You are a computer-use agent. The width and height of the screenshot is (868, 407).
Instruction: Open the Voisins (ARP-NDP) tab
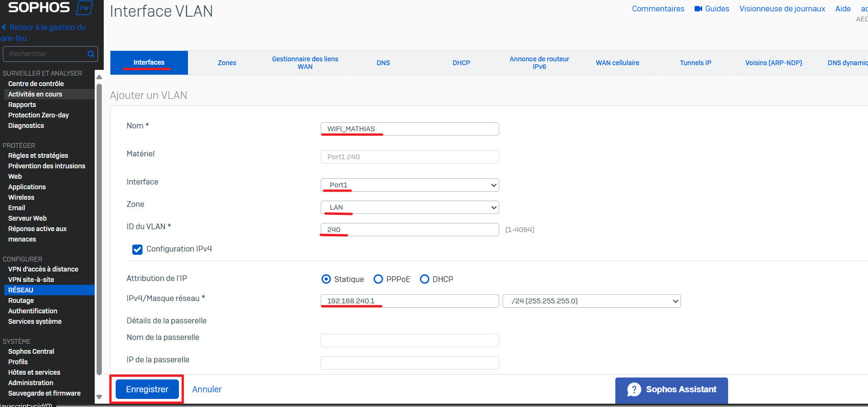pyautogui.click(x=773, y=63)
